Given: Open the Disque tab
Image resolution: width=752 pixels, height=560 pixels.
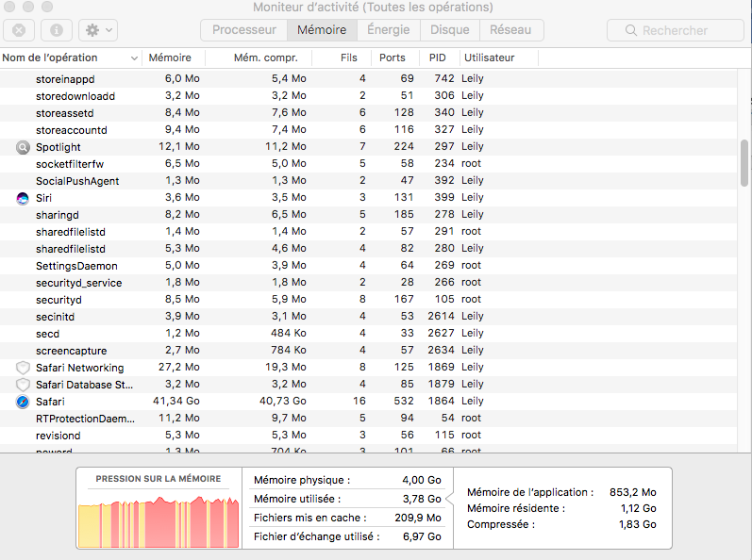Looking at the screenshot, I should point(449,30).
